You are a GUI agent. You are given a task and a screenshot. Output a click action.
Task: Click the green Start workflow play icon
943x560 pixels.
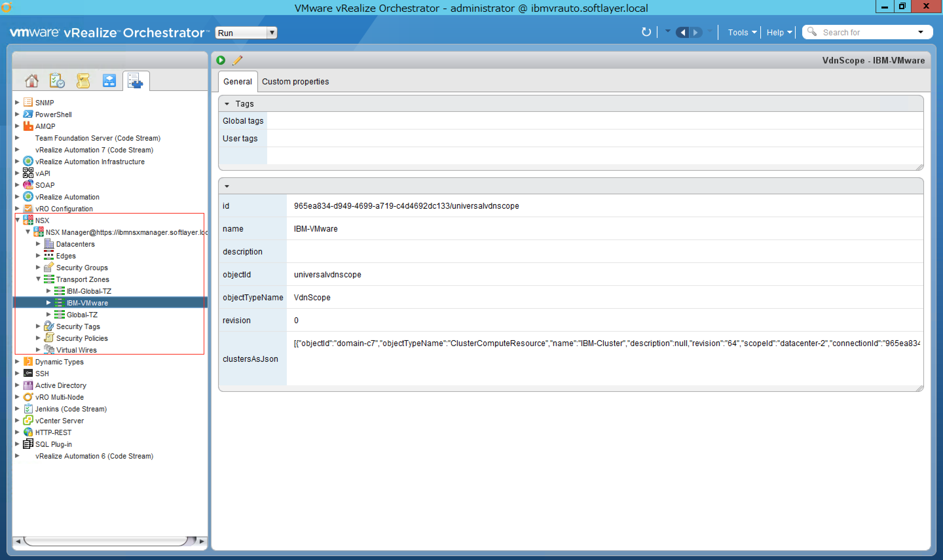(221, 60)
